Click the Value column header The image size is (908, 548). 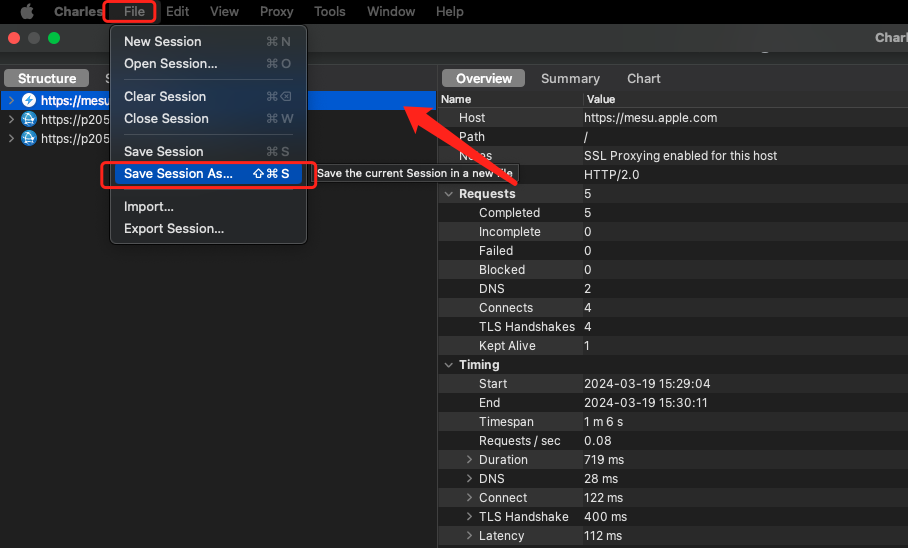(601, 99)
